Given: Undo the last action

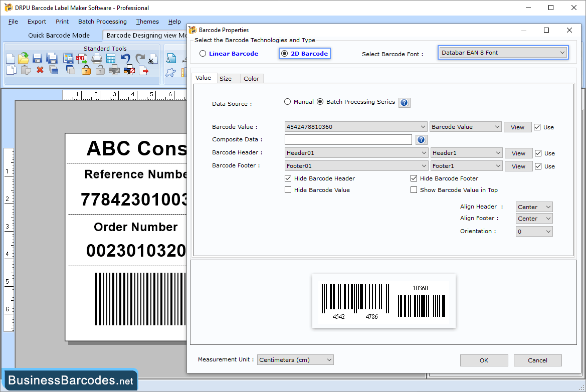Looking at the screenshot, I should 125,58.
